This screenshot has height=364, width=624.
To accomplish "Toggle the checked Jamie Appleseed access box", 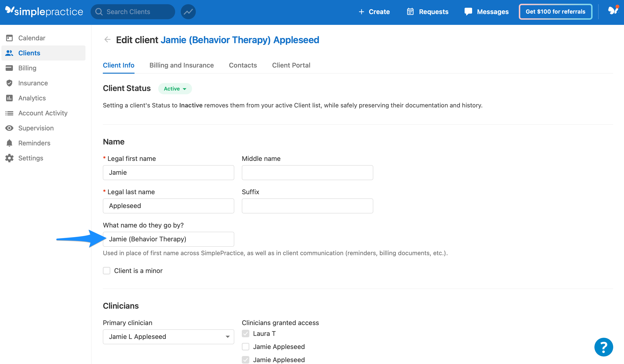I will pyautogui.click(x=245, y=360).
